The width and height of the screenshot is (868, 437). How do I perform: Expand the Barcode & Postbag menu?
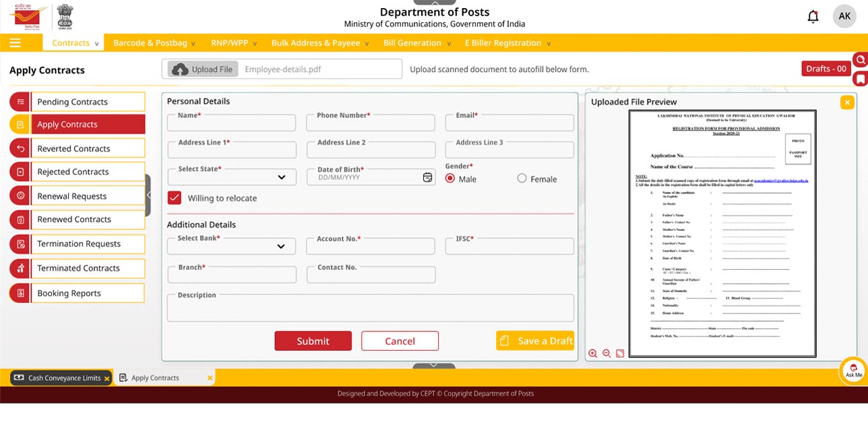(154, 43)
